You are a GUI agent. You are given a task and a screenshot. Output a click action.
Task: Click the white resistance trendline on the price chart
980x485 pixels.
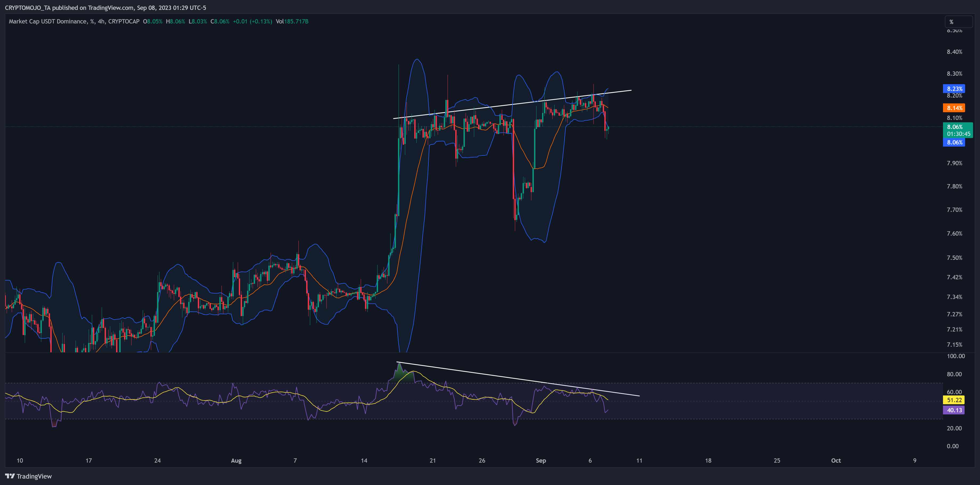coord(512,104)
